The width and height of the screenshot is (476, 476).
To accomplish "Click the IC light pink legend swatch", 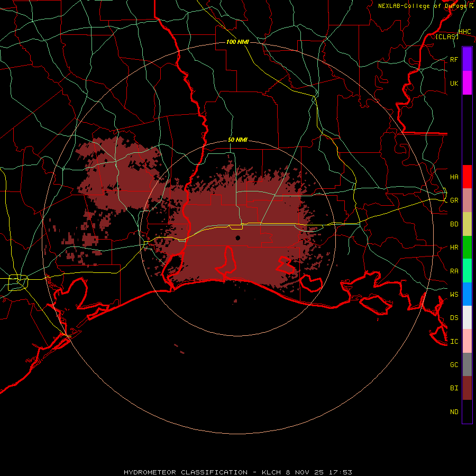I will 467,341.
